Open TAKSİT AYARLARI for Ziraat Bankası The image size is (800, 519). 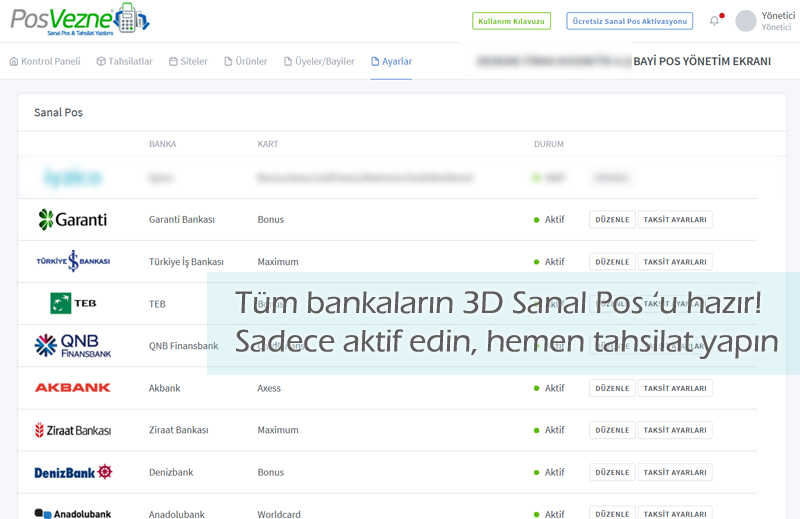tap(675, 430)
